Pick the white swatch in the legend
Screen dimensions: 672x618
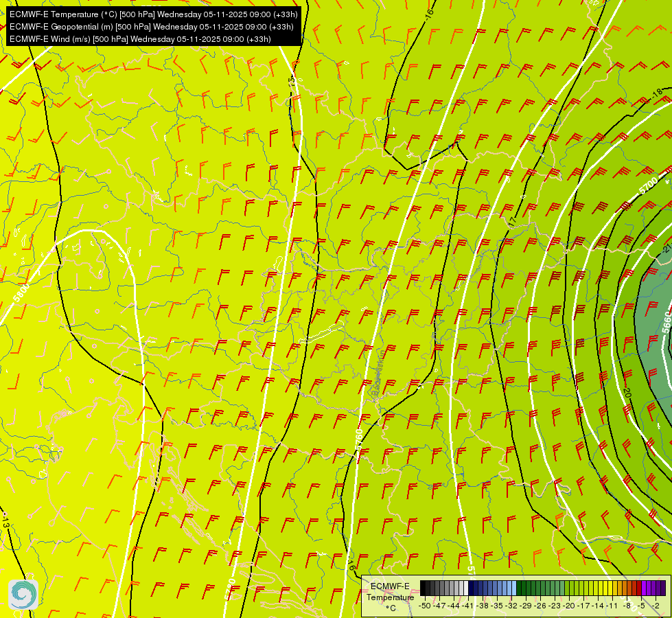[466, 588]
